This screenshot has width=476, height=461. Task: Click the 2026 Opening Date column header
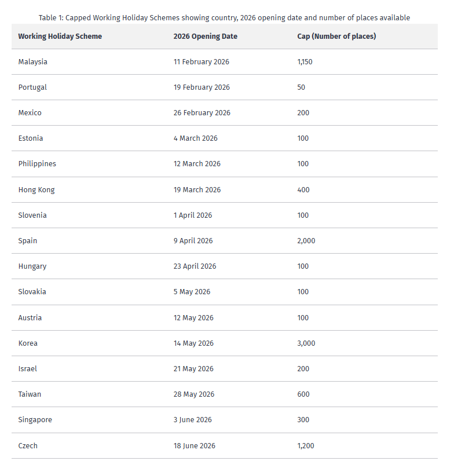(205, 36)
